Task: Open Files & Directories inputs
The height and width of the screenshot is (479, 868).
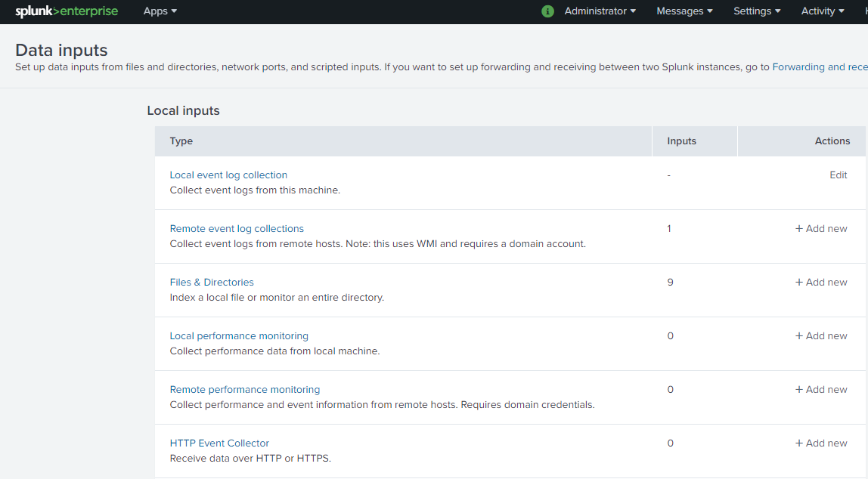Action: [x=212, y=283]
